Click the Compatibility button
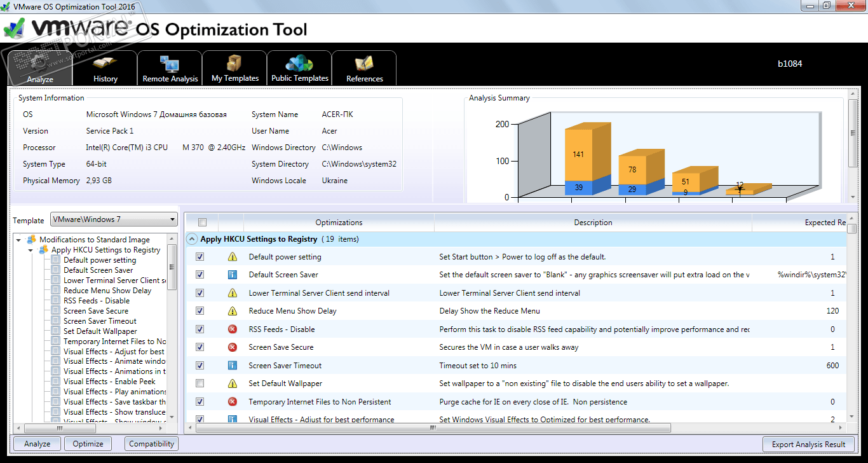 point(151,444)
